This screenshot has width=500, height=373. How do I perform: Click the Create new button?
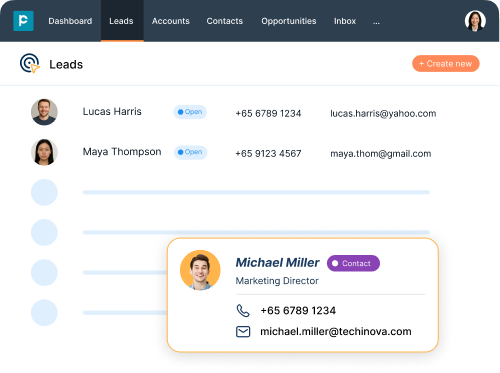[x=446, y=64]
